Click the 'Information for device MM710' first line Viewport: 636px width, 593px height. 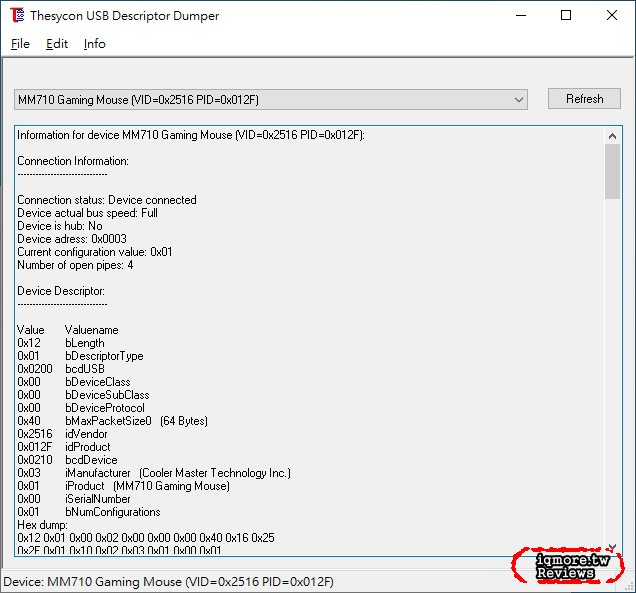tap(191, 135)
